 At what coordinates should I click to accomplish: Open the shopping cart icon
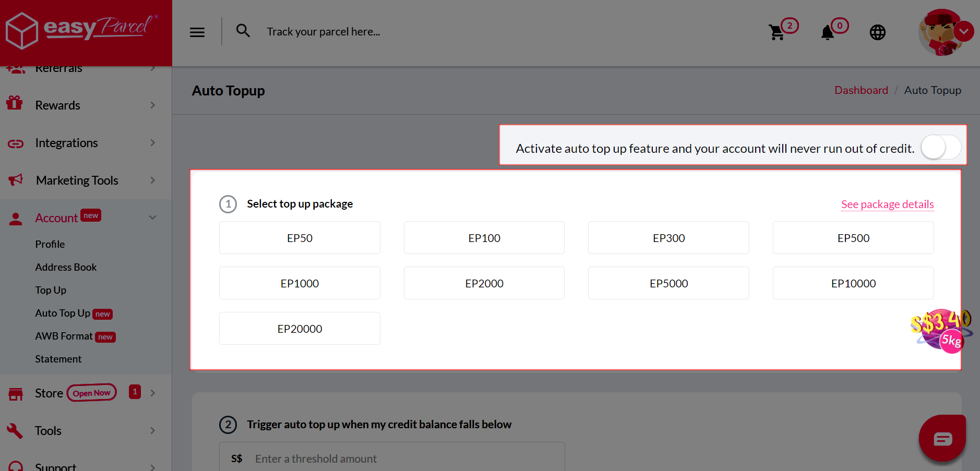tap(777, 32)
